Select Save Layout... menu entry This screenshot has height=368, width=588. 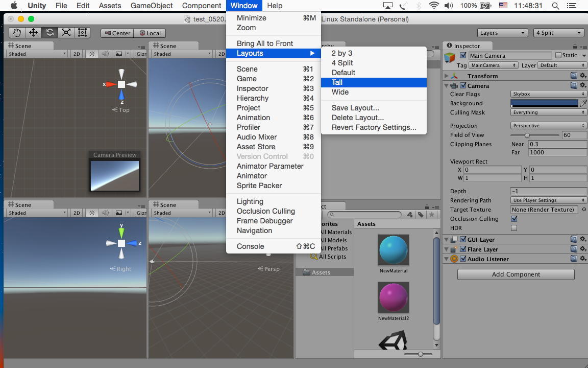pyautogui.click(x=355, y=108)
